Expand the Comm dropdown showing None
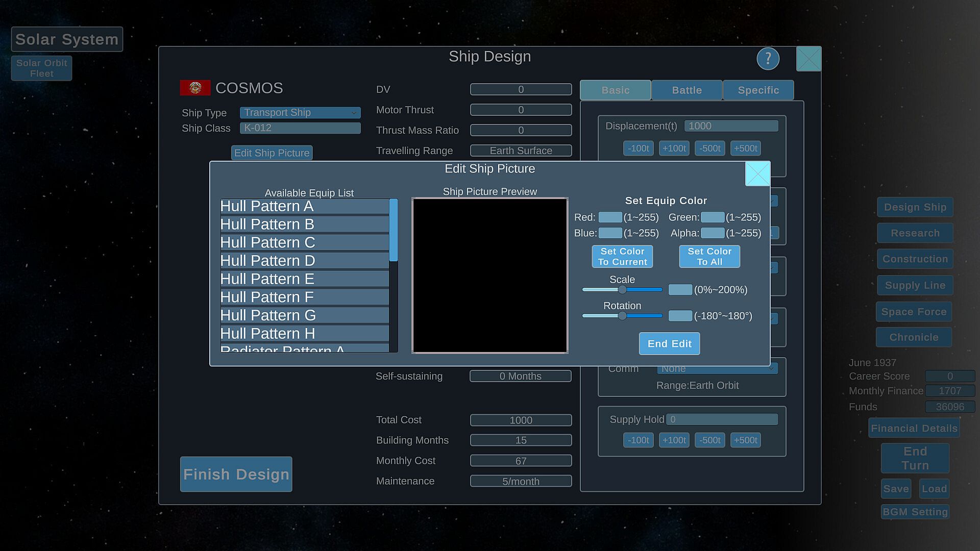This screenshot has height=551, width=980. coord(717,369)
